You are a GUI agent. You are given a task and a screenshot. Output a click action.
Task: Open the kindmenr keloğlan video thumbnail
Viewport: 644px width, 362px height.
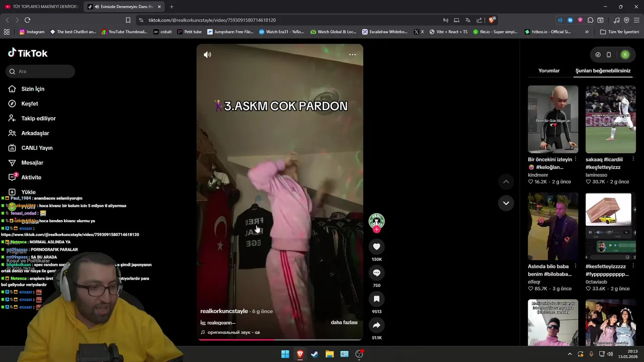pyautogui.click(x=553, y=119)
